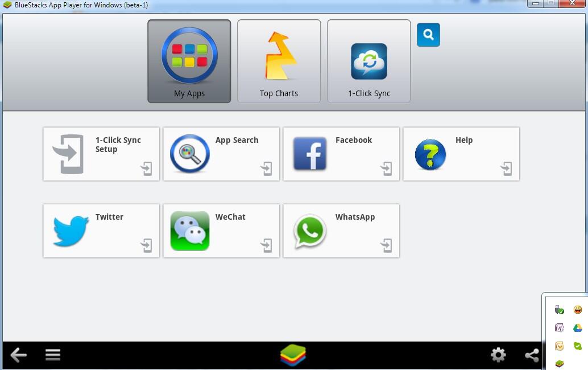Start WhatsApp
This screenshot has width=588, height=370.
click(341, 230)
